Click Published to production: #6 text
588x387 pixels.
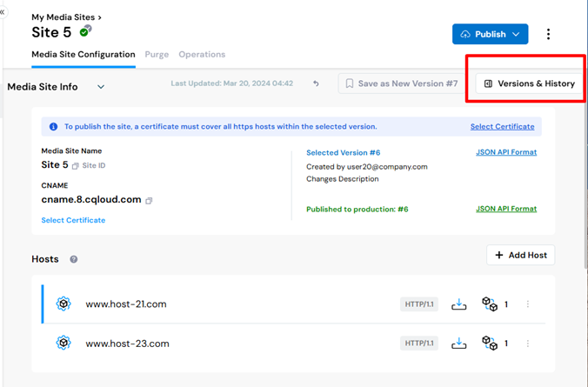point(357,210)
